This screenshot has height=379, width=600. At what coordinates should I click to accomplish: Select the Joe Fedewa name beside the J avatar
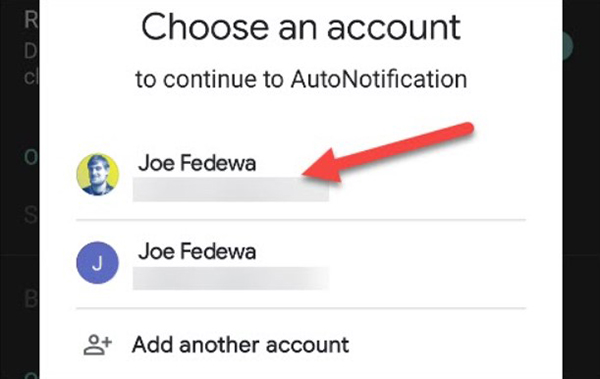coord(197,252)
